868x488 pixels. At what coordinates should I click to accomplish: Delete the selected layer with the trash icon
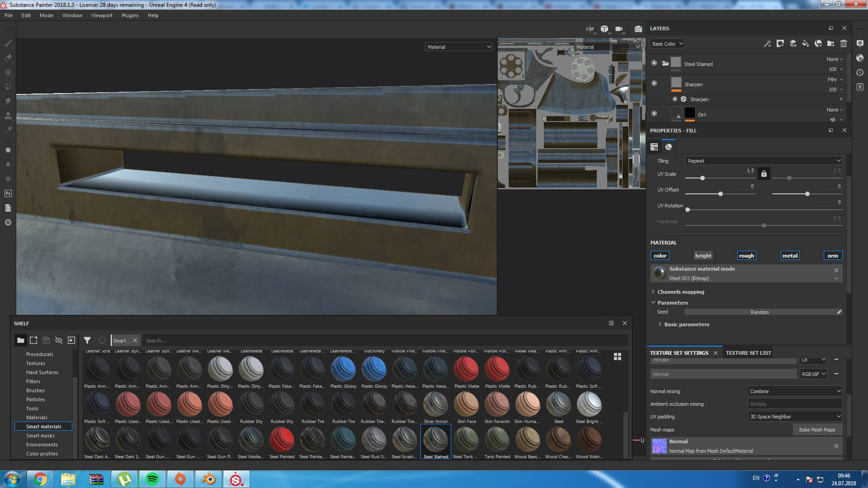(843, 43)
